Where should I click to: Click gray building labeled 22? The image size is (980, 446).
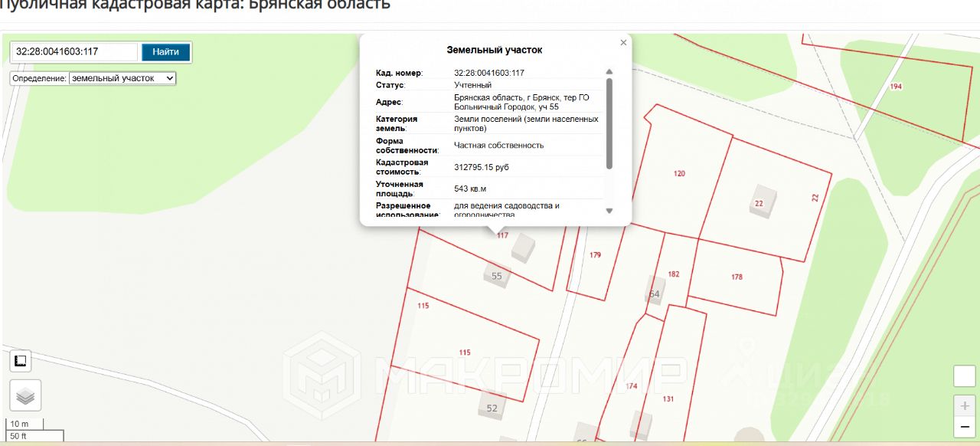[763, 201]
